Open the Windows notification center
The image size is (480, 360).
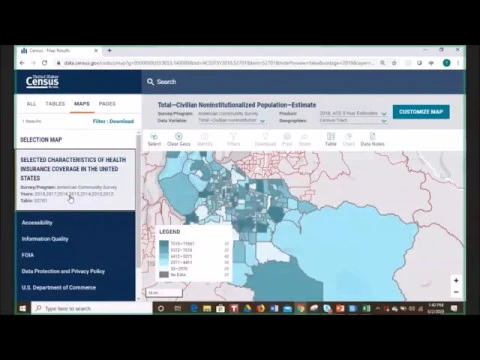pos(454,308)
